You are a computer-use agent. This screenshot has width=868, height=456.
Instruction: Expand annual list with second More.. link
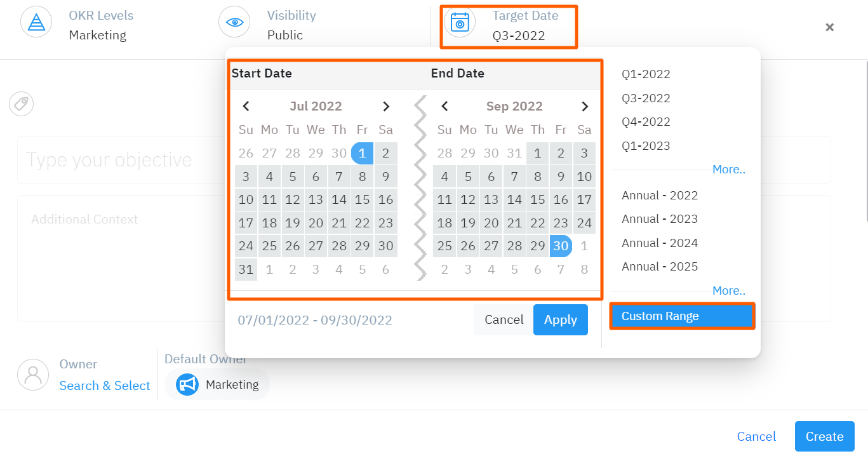[729, 291]
